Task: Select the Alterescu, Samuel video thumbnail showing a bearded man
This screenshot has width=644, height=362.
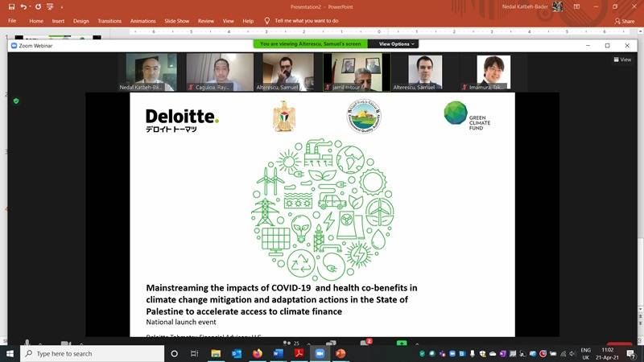Action: pyautogui.click(x=288, y=72)
